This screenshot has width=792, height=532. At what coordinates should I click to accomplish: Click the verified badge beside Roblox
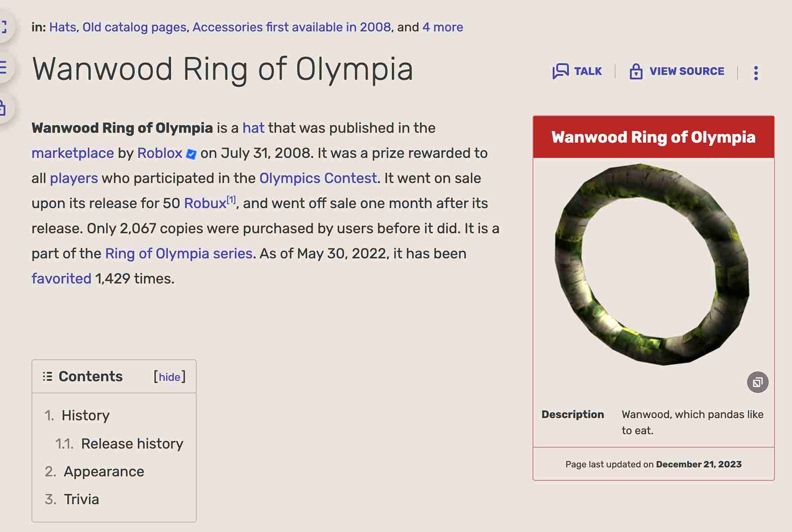pyautogui.click(x=191, y=154)
